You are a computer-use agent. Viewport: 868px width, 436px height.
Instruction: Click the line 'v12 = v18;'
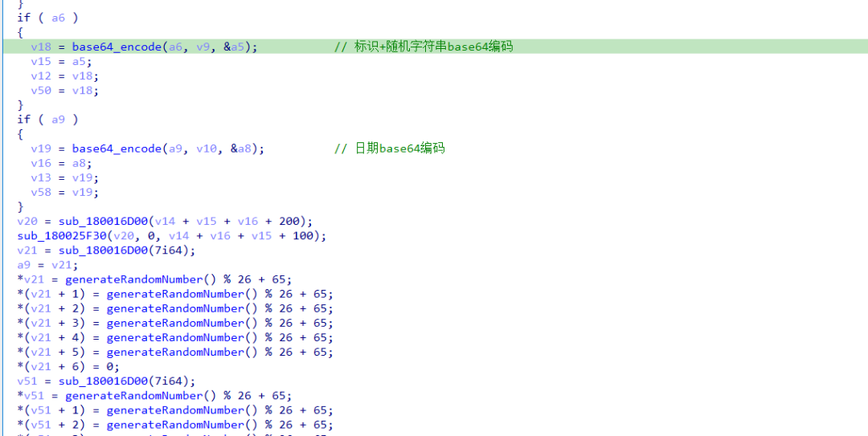pos(65,75)
